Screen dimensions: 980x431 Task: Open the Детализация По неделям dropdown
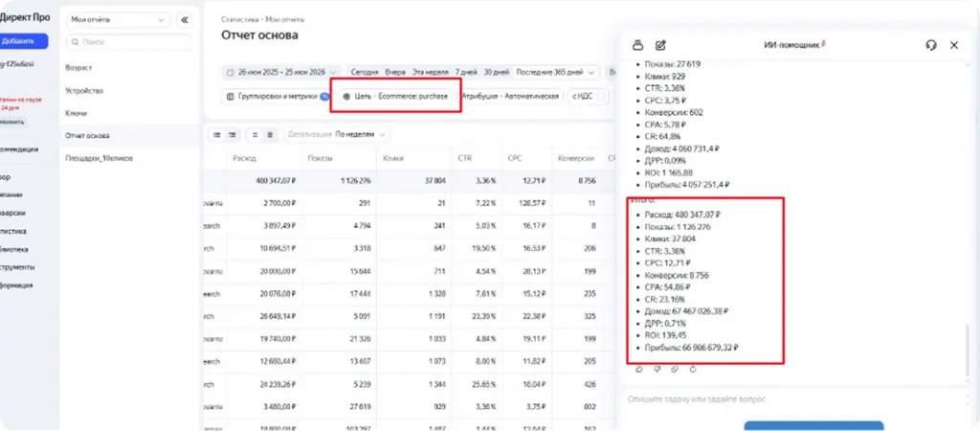[x=338, y=134]
